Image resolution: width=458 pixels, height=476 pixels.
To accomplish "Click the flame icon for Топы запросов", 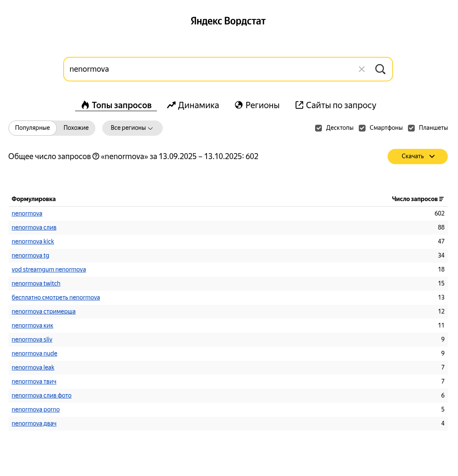I will click(85, 105).
